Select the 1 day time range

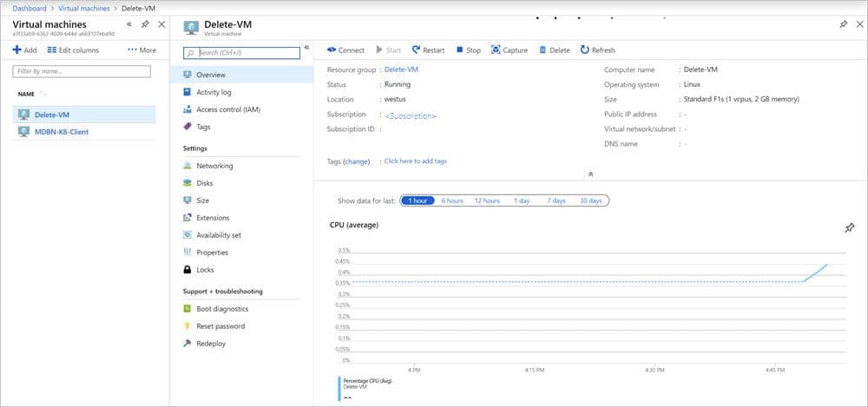click(522, 200)
